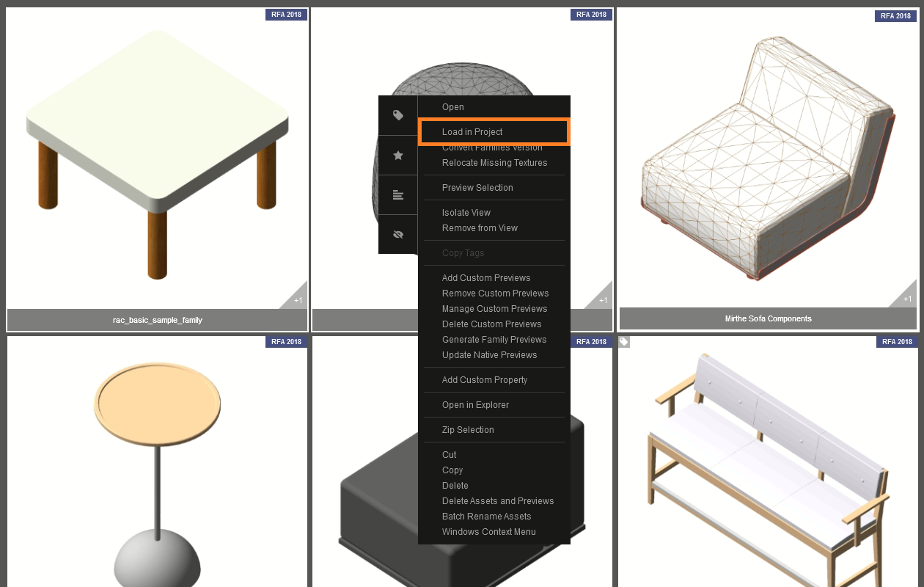The height and width of the screenshot is (587, 924).
Task: Click Add Custom Previews
Action: [485, 278]
